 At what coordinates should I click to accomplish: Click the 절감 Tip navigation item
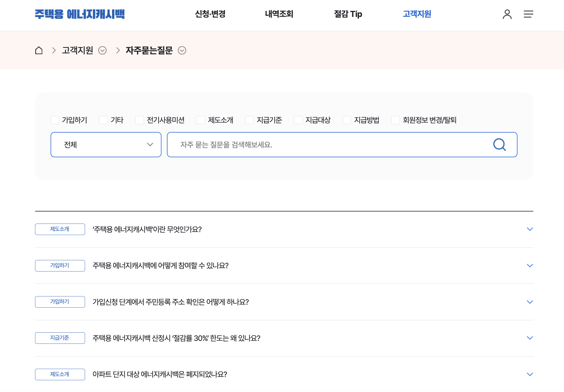tap(348, 14)
